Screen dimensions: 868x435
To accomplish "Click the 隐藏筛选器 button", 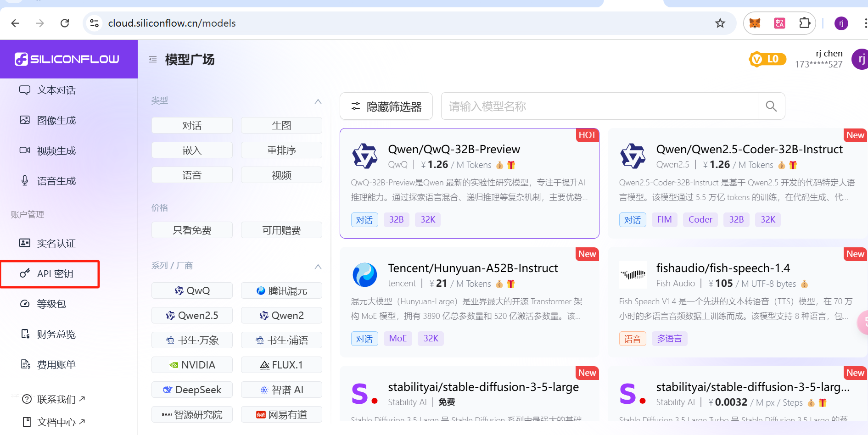I will click(x=386, y=106).
